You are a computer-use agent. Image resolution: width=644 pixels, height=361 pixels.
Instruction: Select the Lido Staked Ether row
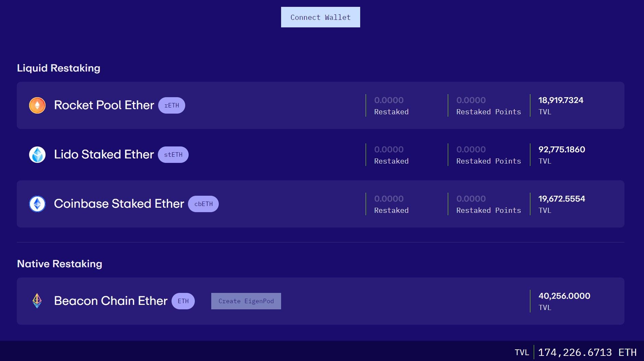click(322, 154)
